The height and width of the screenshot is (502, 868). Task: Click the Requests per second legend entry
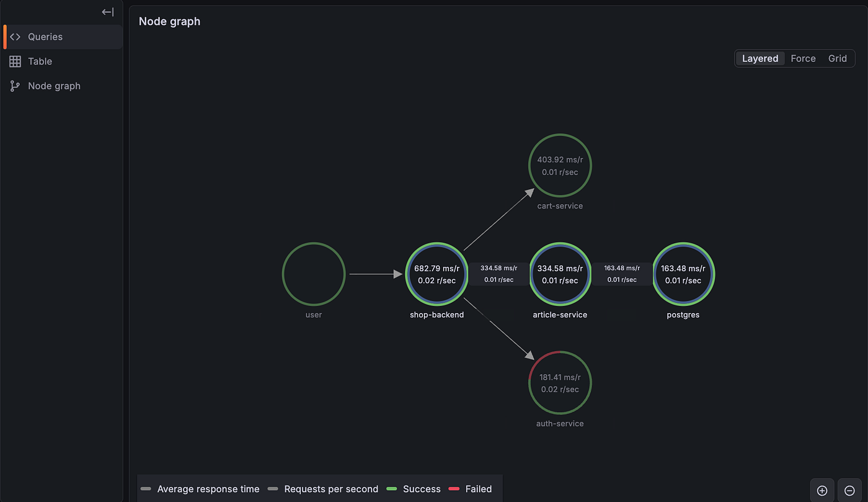323,489
